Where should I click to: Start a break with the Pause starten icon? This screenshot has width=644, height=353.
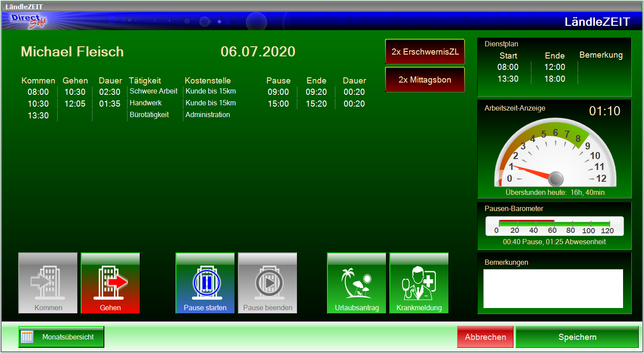[x=205, y=283]
